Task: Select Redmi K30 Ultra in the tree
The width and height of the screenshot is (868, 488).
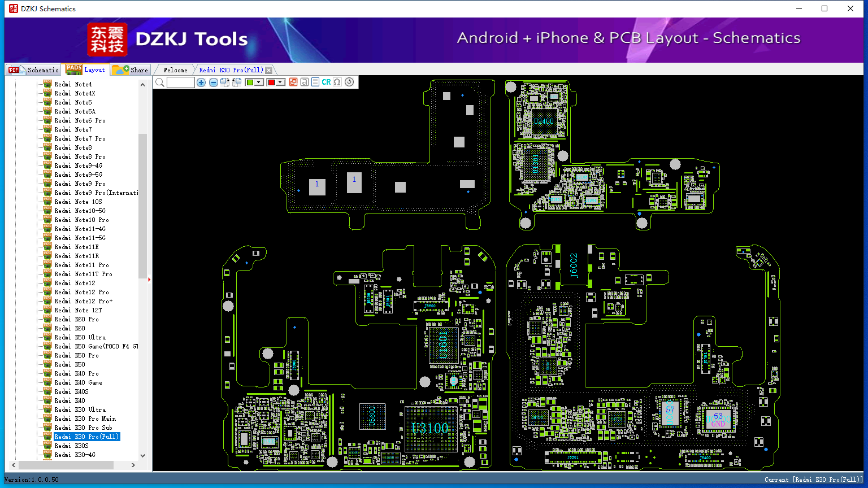Action: [x=80, y=409]
